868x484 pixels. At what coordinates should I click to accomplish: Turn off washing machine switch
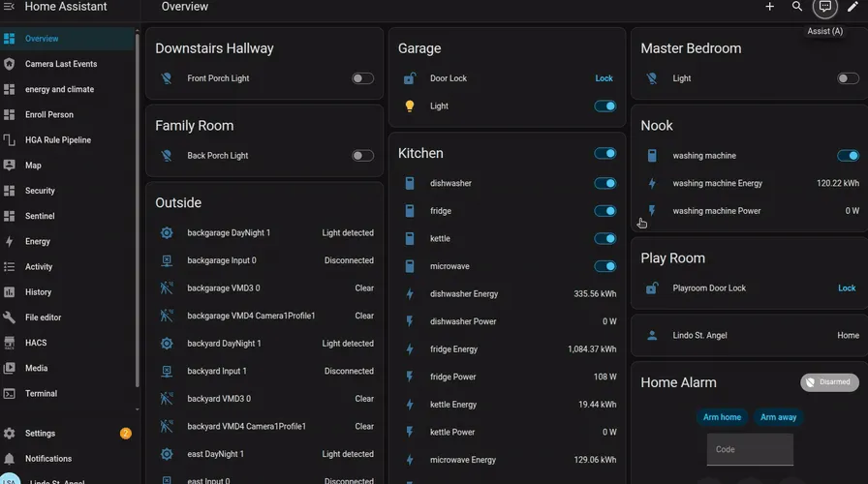pyautogui.click(x=848, y=156)
